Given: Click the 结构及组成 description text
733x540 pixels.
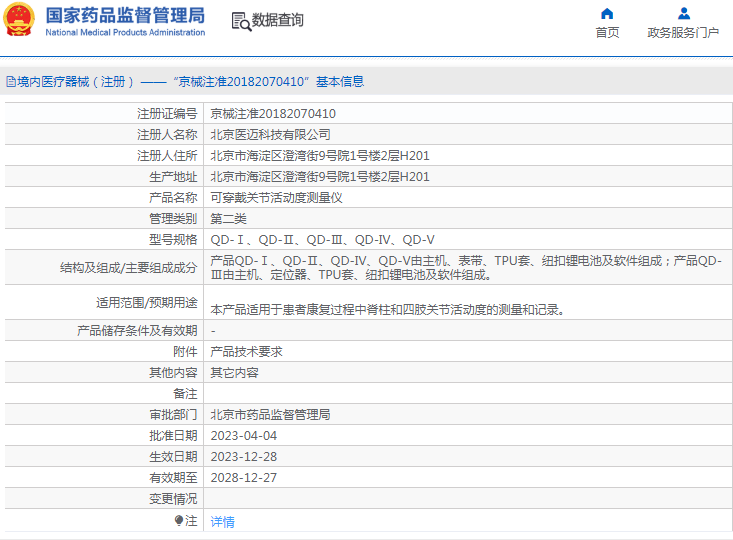Looking at the screenshot, I should pos(466,268).
